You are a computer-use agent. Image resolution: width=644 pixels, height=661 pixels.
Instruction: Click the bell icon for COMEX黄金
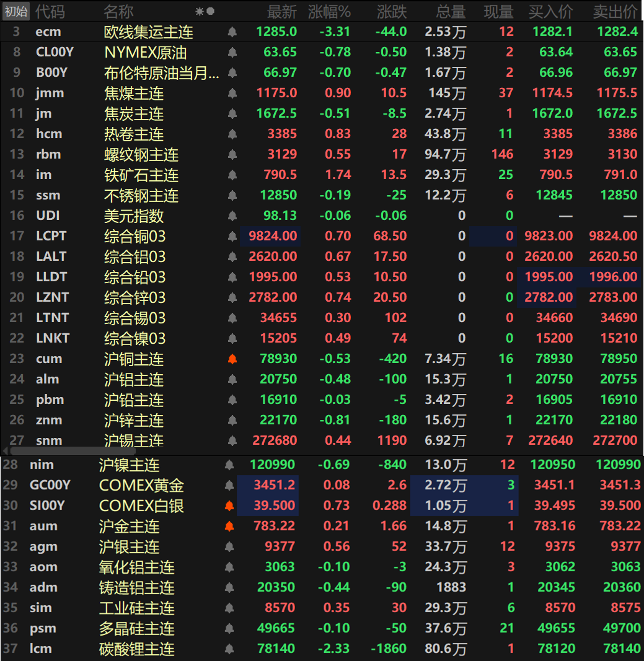[229, 485]
